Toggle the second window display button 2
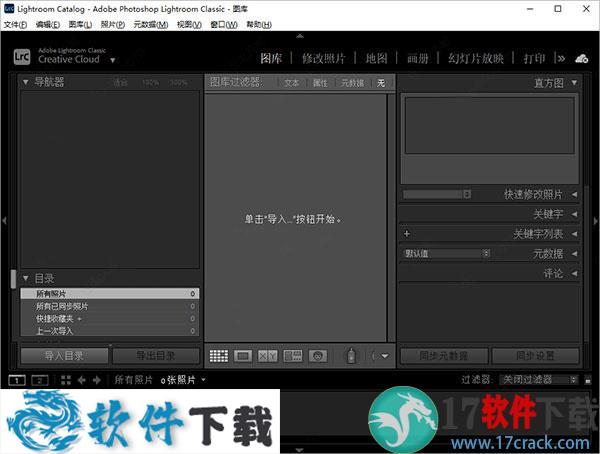Image resolution: width=600 pixels, height=454 pixels. pos(39,380)
